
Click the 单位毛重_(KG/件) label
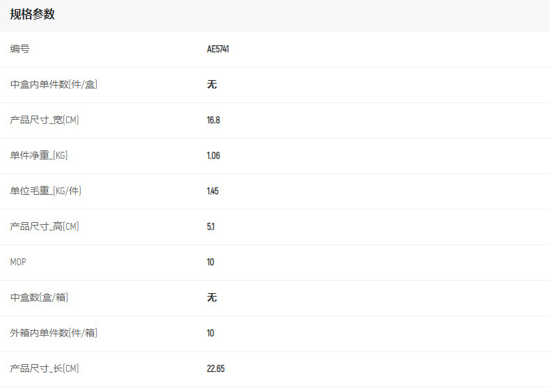pyautogui.click(x=46, y=191)
